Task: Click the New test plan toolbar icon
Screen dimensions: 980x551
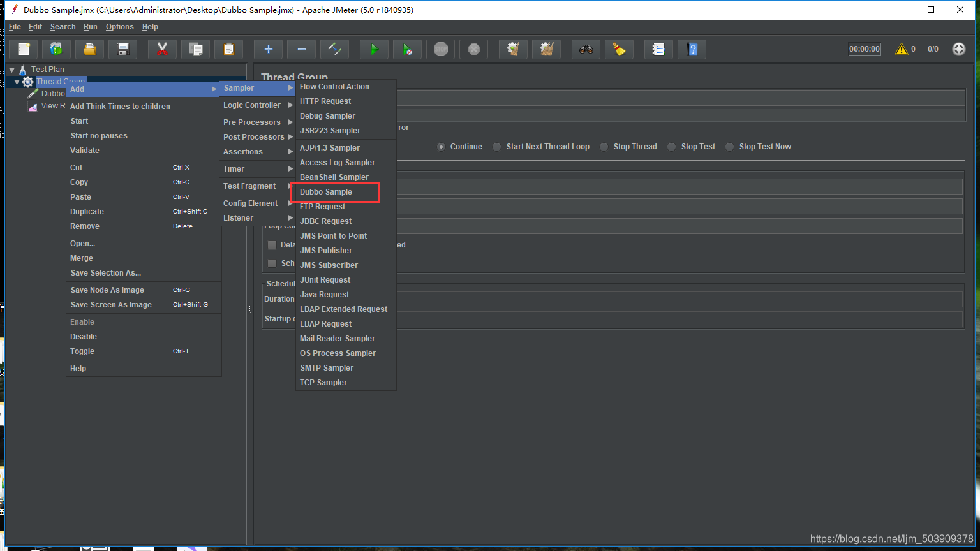Action: 24,49
